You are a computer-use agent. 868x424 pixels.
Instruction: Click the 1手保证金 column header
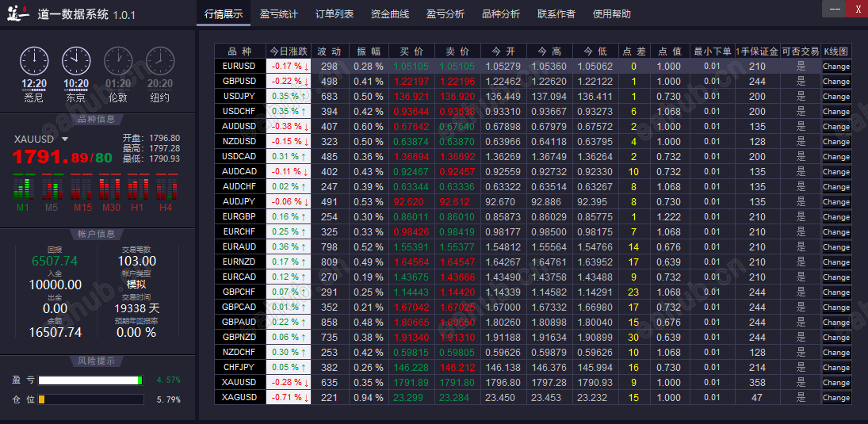(x=757, y=51)
